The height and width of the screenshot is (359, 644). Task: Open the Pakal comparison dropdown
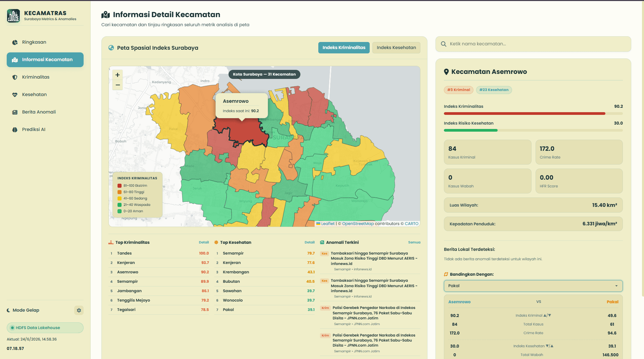tap(533, 286)
